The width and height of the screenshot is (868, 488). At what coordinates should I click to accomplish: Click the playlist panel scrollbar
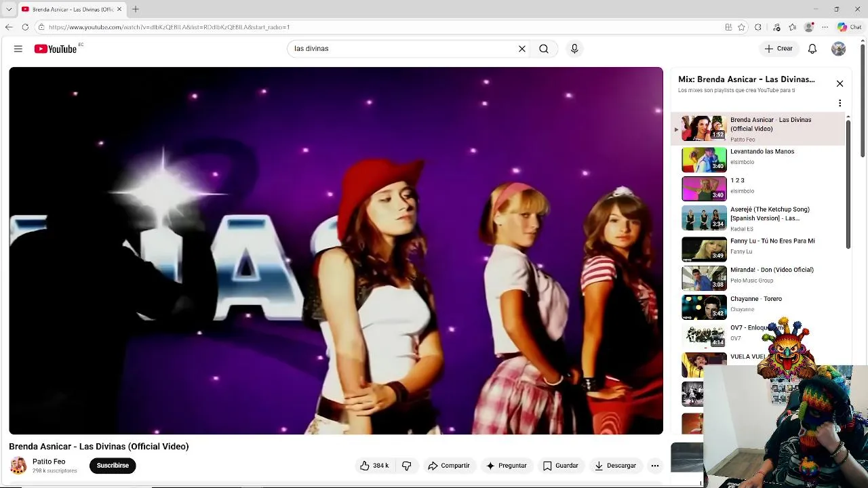point(848,183)
